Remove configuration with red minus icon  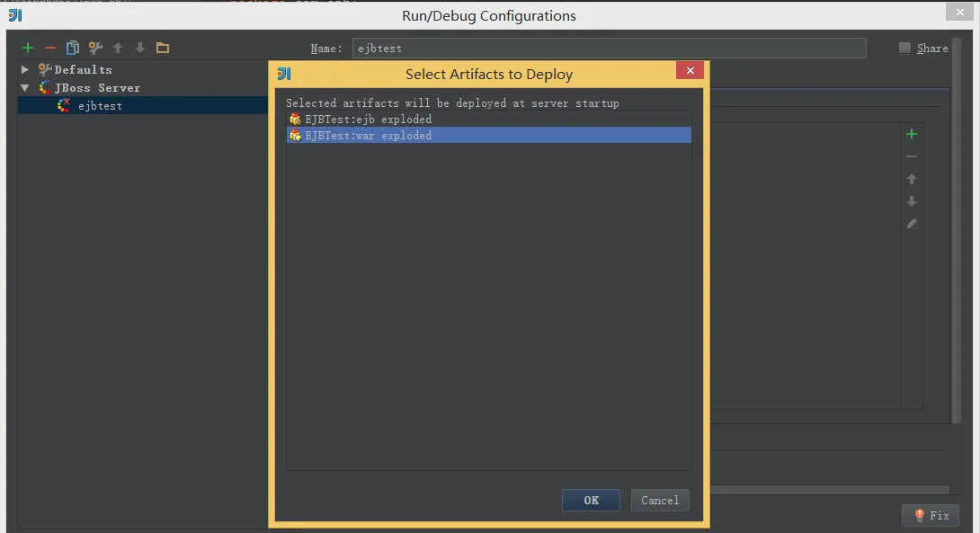point(50,49)
